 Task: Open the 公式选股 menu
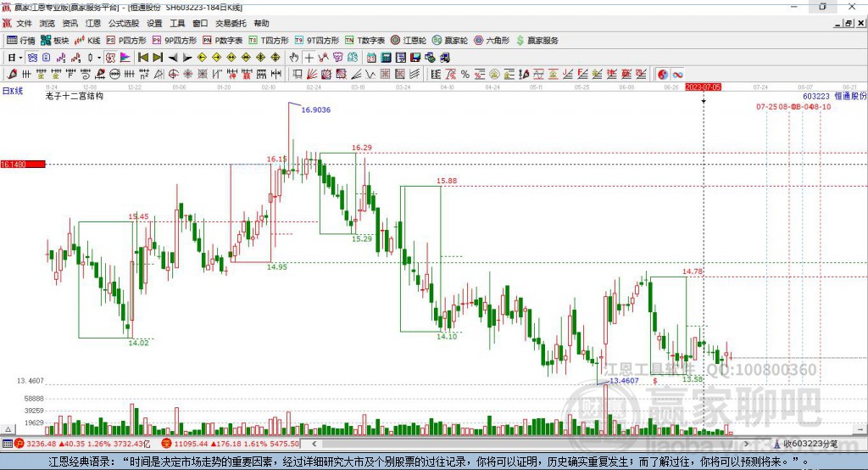(x=124, y=23)
